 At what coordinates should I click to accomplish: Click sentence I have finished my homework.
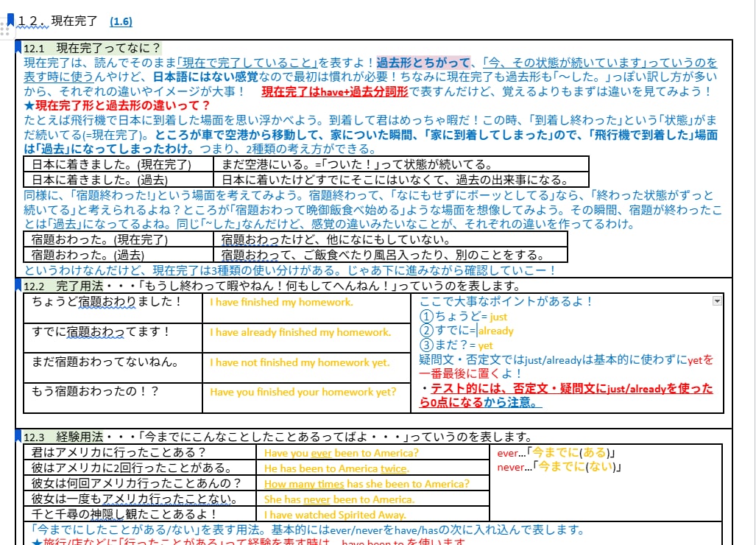[x=282, y=303]
